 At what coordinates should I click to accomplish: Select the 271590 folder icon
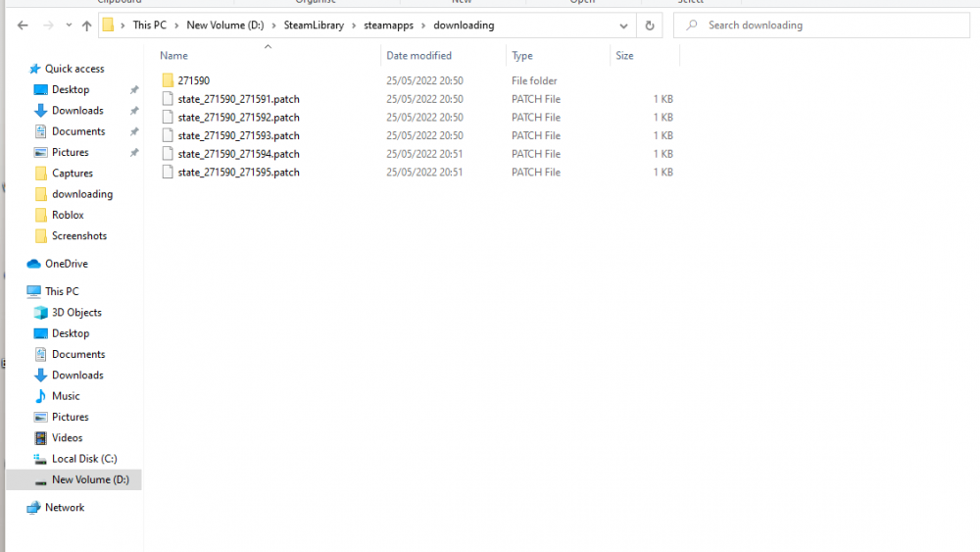168,80
